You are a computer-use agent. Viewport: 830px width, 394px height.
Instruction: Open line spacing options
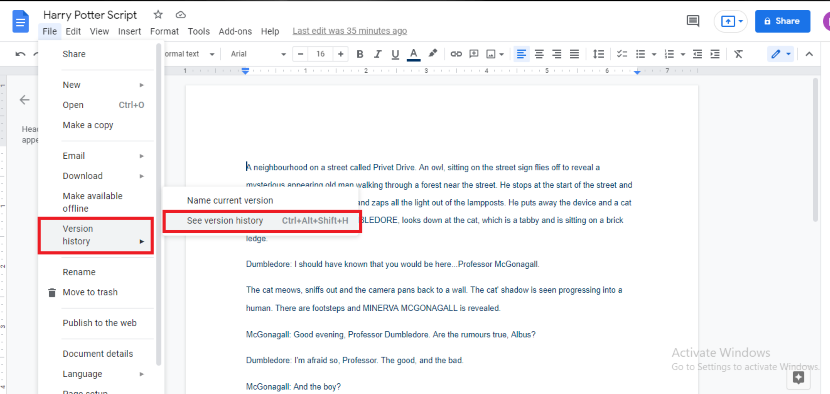tap(598, 54)
